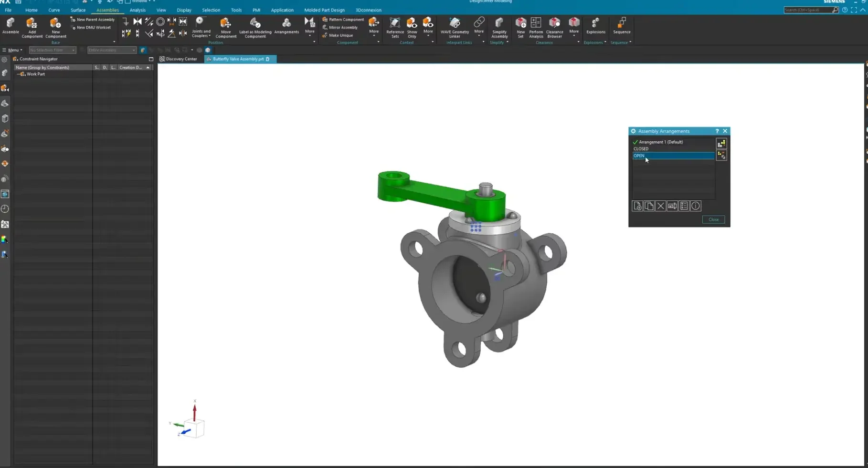Click Assembly Arrangements help question mark

(717, 131)
